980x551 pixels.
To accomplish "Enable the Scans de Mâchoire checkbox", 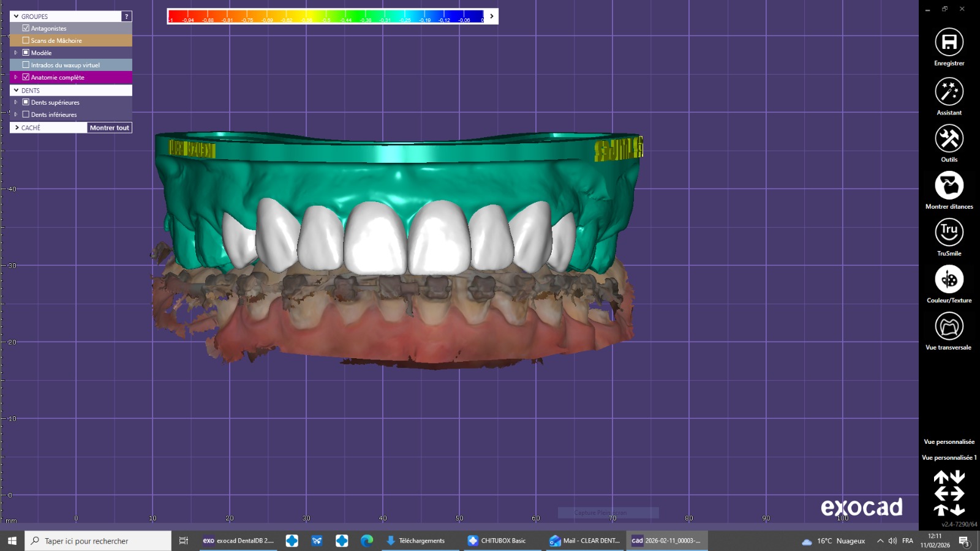I will (26, 40).
